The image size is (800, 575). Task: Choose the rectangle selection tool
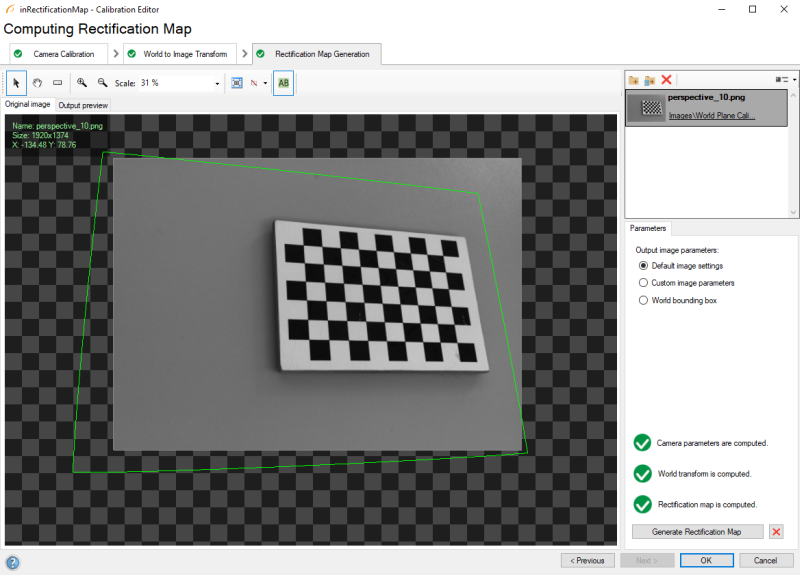pos(57,83)
